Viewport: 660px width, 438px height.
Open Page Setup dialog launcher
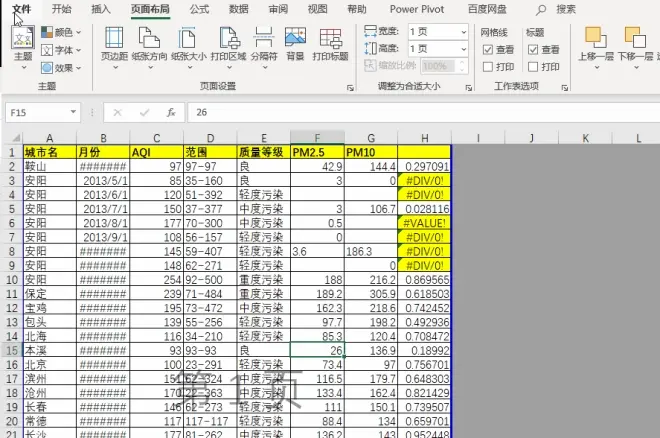point(350,88)
